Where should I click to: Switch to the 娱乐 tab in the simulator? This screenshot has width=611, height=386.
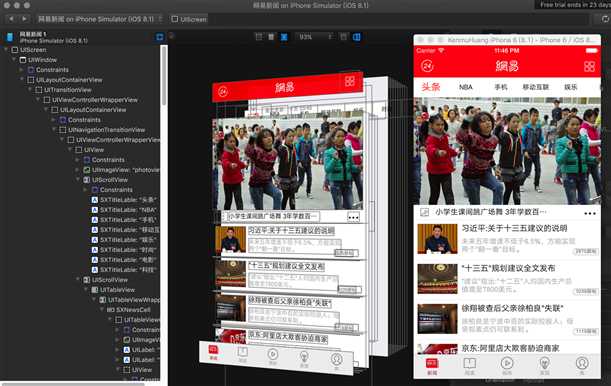click(571, 87)
